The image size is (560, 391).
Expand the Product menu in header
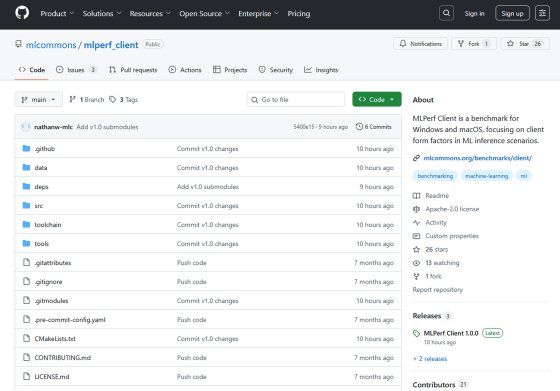57,14
